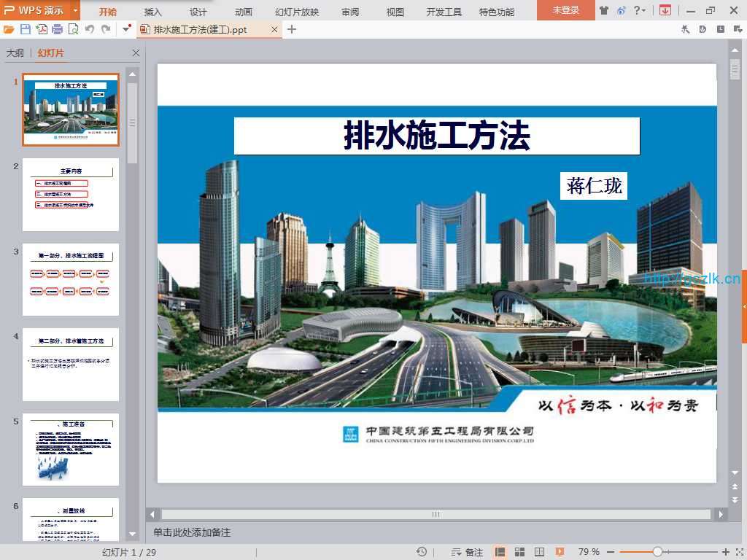Export to PDF using the toolbar icon
747x560 pixels.
42,29
